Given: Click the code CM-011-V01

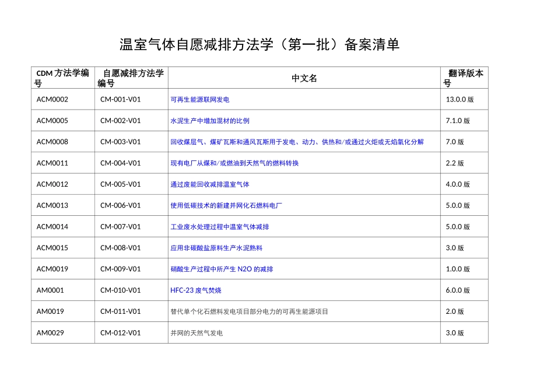Looking at the screenshot, I should 121,311.
